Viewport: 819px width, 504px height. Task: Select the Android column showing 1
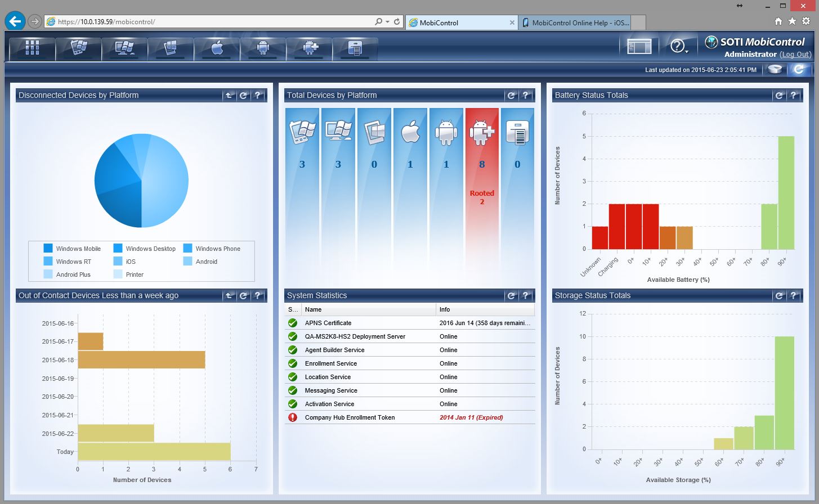446,197
